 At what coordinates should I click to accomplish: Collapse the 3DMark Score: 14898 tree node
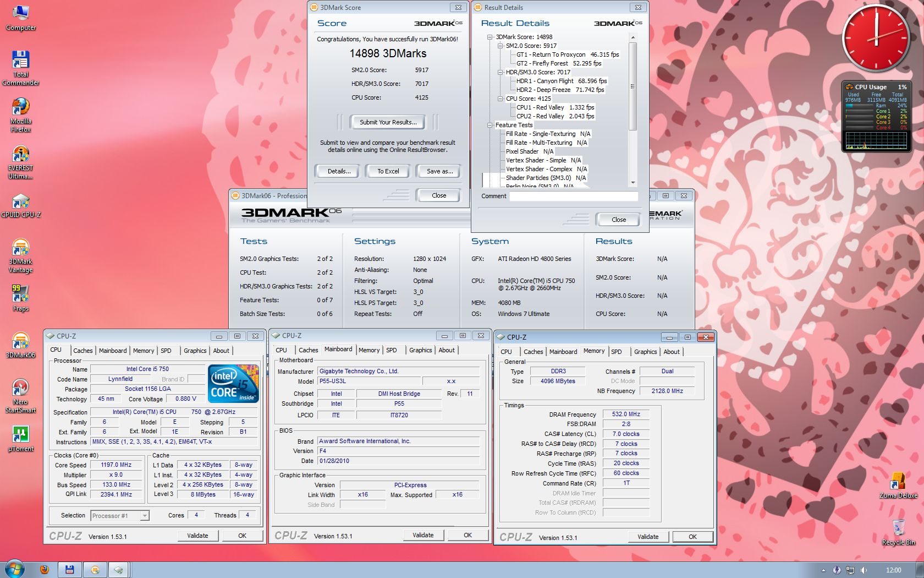tap(490, 37)
